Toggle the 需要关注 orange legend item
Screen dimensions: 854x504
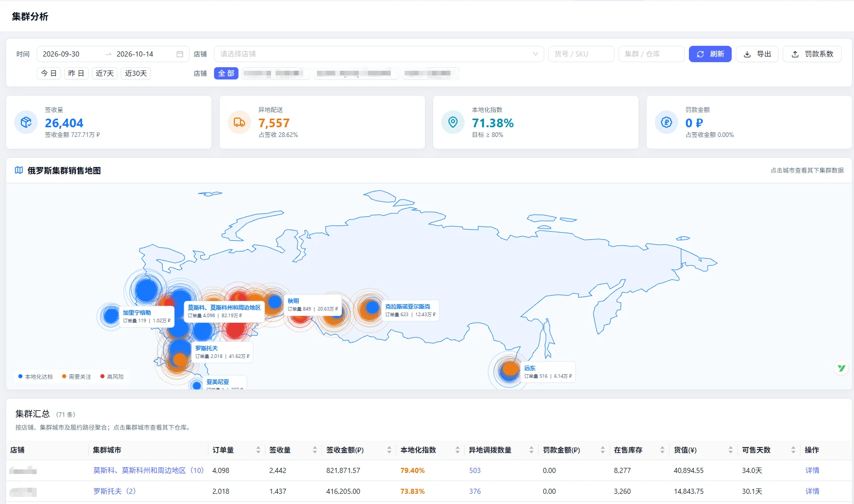(x=76, y=377)
